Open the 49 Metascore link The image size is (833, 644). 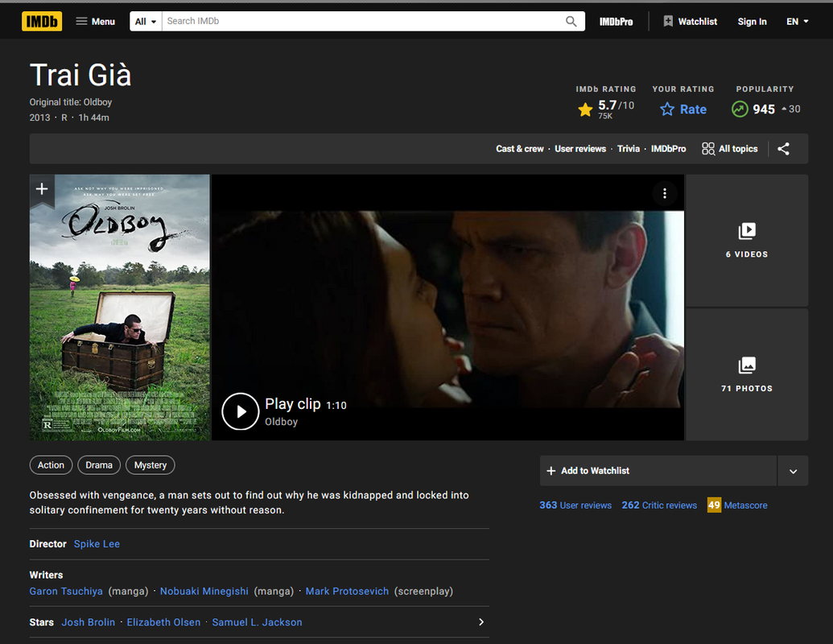(737, 506)
